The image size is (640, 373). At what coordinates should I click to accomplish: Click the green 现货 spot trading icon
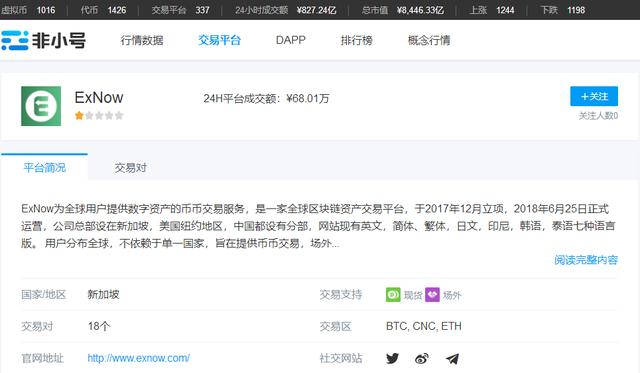pos(393,295)
